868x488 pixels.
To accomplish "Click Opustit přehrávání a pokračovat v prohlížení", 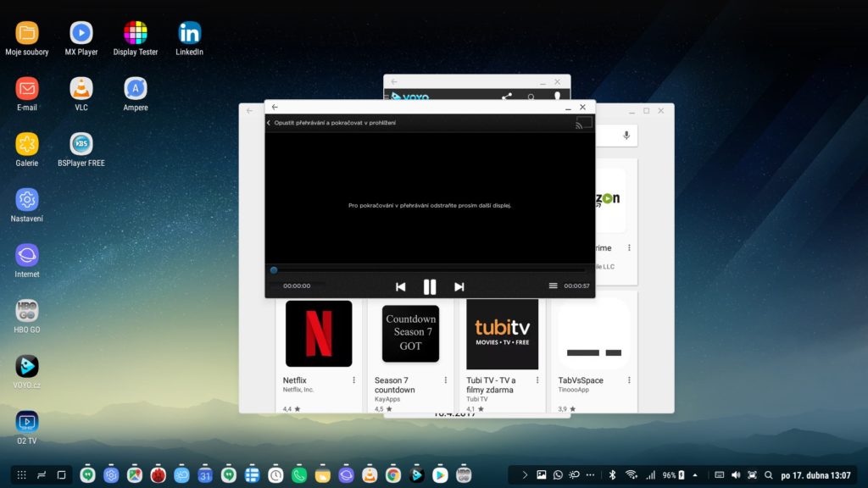I will pos(335,123).
